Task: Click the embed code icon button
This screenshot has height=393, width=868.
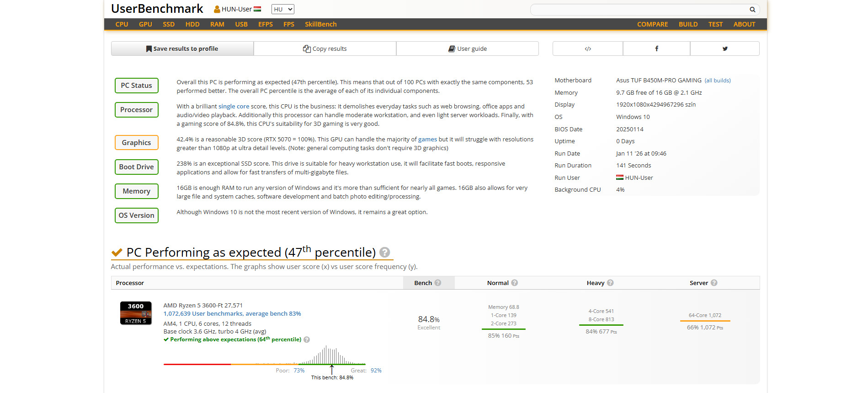Action: click(588, 48)
